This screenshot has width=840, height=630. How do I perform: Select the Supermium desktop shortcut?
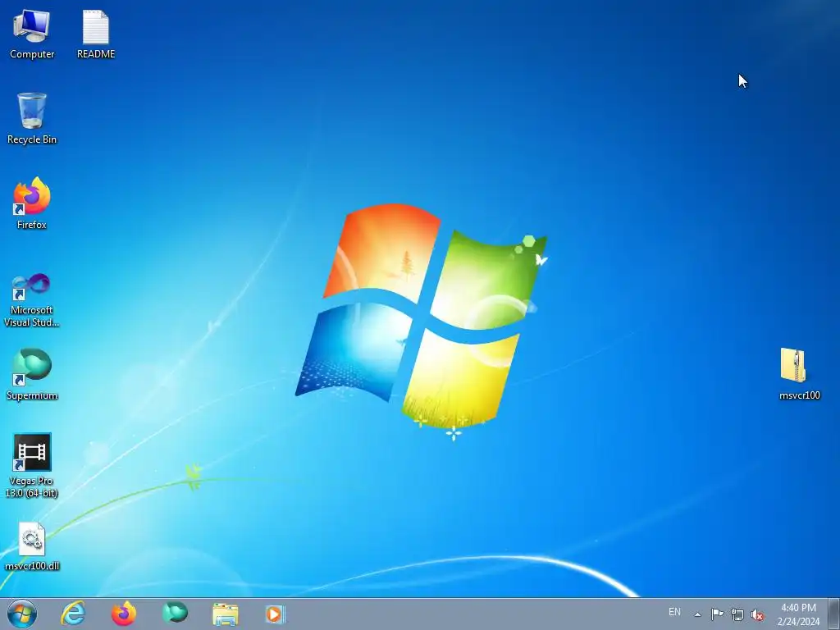click(x=32, y=374)
